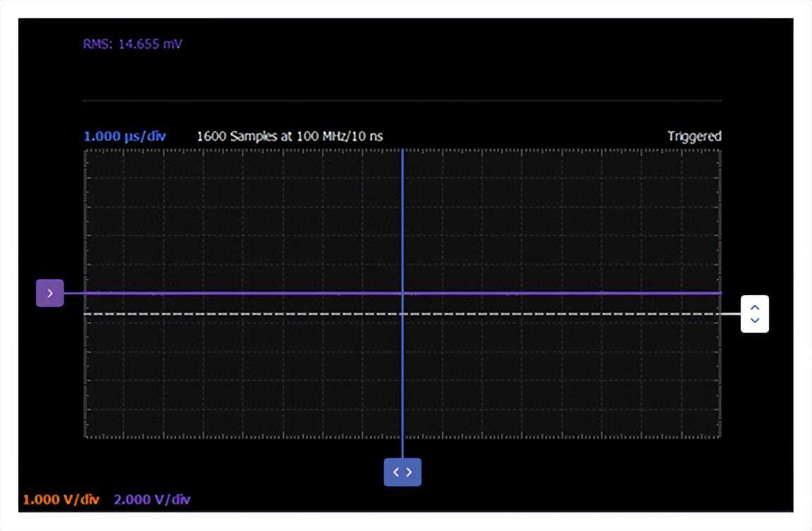The width and height of the screenshot is (812, 531).
Task: Click the thin divider line under RMS readout
Action: 402,101
